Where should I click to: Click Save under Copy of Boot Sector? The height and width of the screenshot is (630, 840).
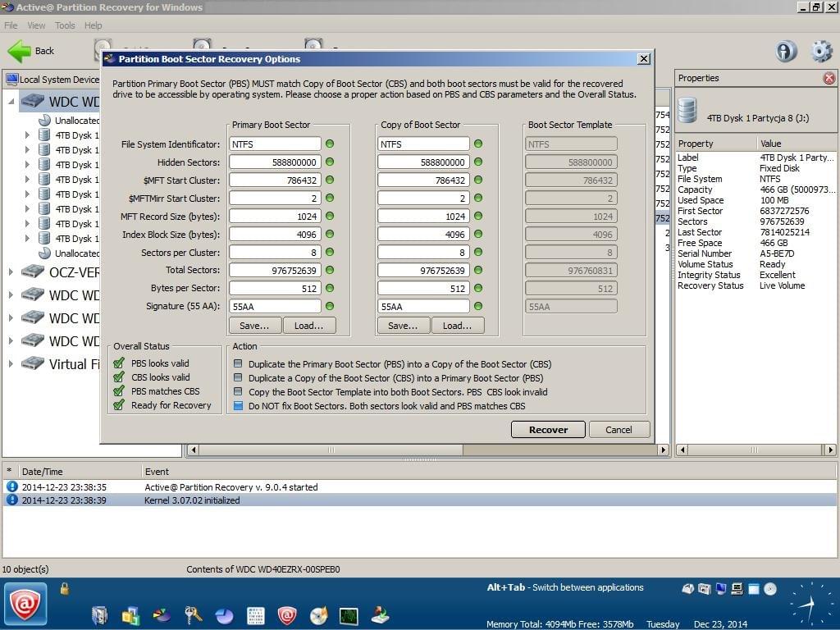tap(403, 326)
